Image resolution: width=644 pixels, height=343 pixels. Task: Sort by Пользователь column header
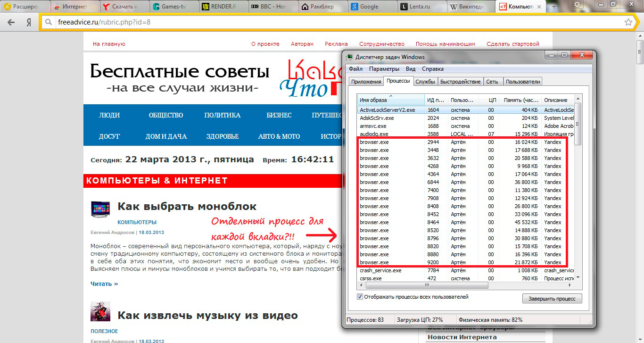tap(463, 100)
